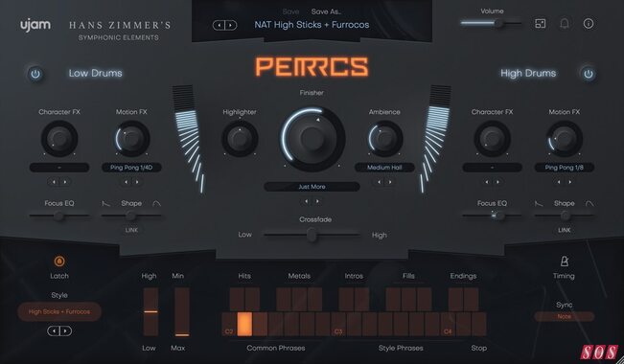Open the High Sticks + Furrocos style dropdown
The image size is (624, 364).
(59, 311)
